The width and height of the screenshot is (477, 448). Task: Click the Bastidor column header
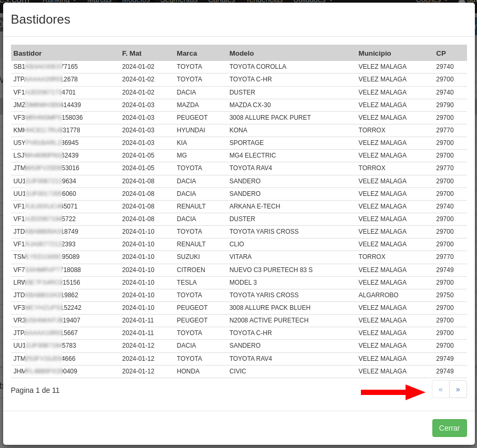pyautogui.click(x=28, y=53)
